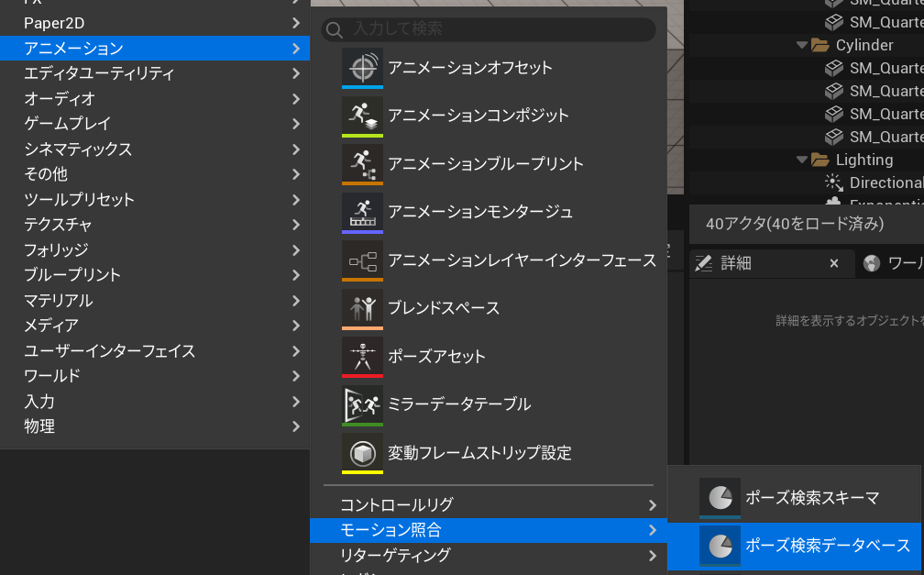924x575 pixels.
Task: Click the ポーズ検索スキーマ pie icon
Action: 720,498
